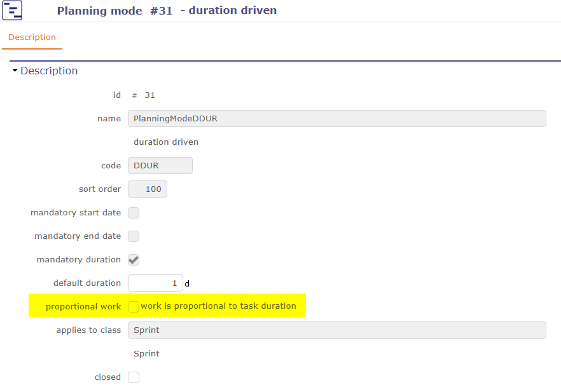561x392 pixels.
Task: Click the applies to class field
Action: 337,330
